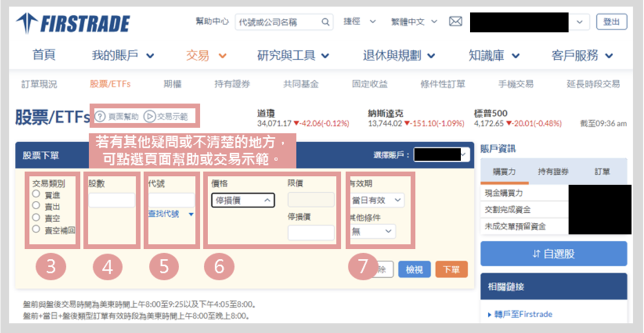Go to the 手機交易 subtab
The width and height of the screenshot is (644, 333).
pyautogui.click(x=516, y=84)
